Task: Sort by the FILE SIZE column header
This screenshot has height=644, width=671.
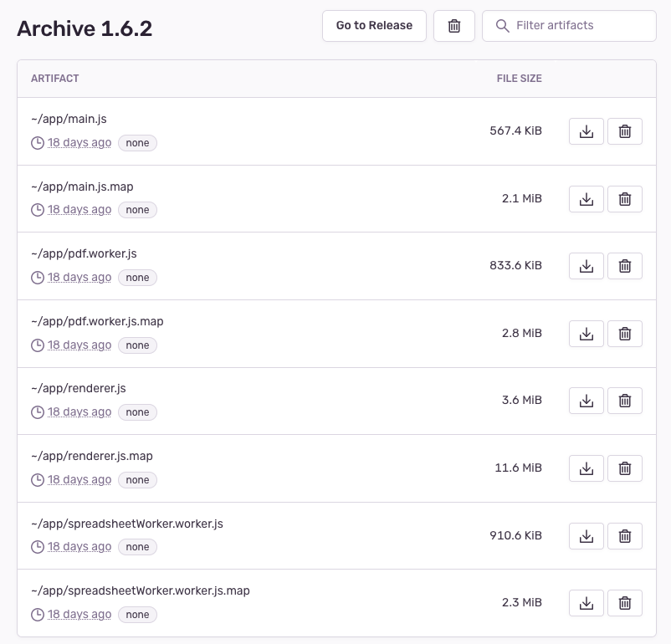Action: [519, 78]
